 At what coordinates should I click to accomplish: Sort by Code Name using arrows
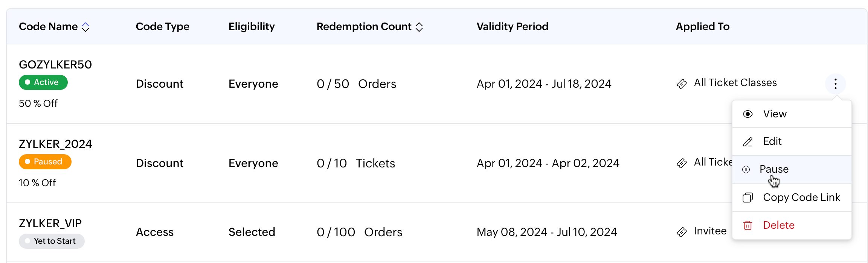click(x=85, y=27)
